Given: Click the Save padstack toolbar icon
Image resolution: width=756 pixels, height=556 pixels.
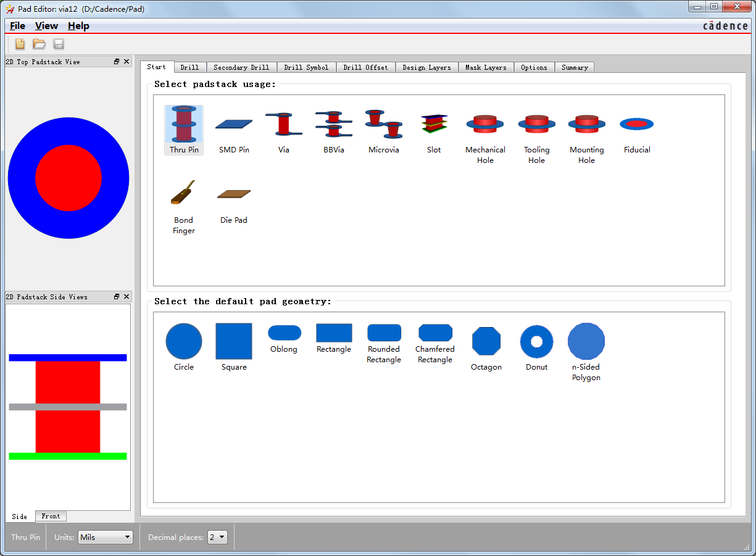Looking at the screenshot, I should point(59,44).
